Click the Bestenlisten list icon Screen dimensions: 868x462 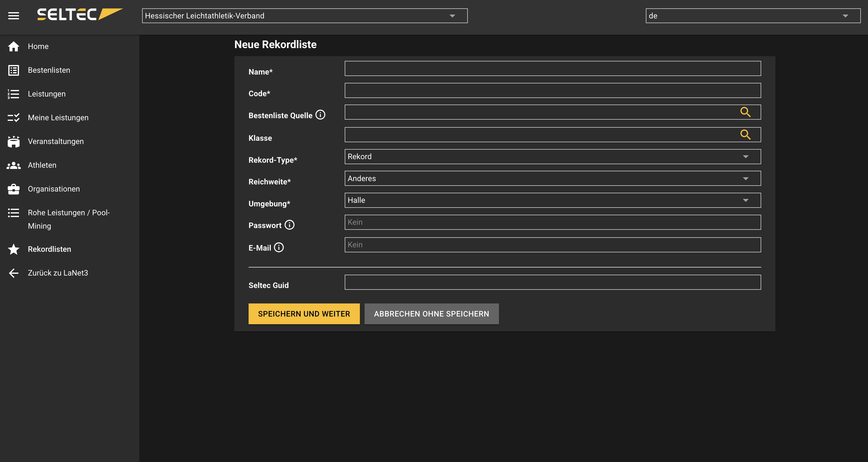[13, 70]
